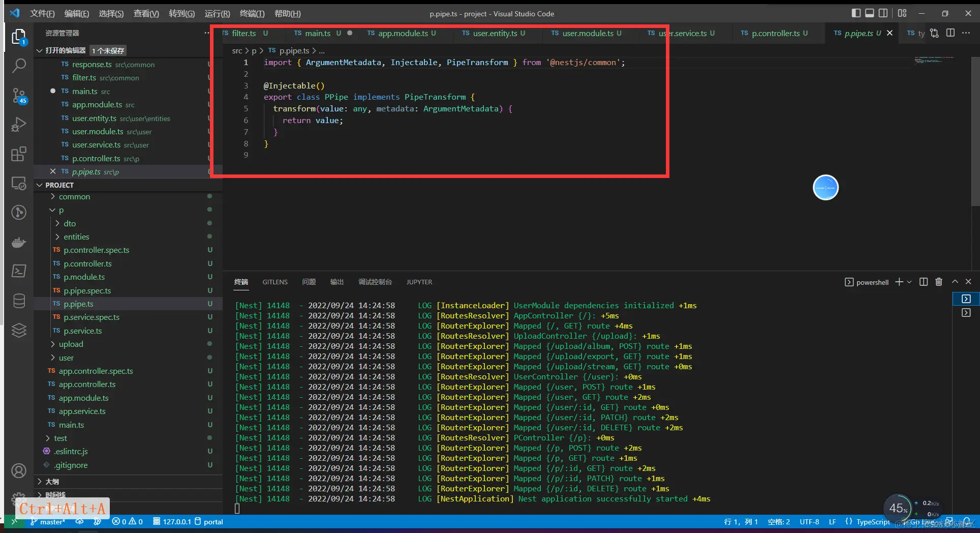Toggle the bottom panel visibility
Viewport: 980px width, 533px height.
(870, 13)
